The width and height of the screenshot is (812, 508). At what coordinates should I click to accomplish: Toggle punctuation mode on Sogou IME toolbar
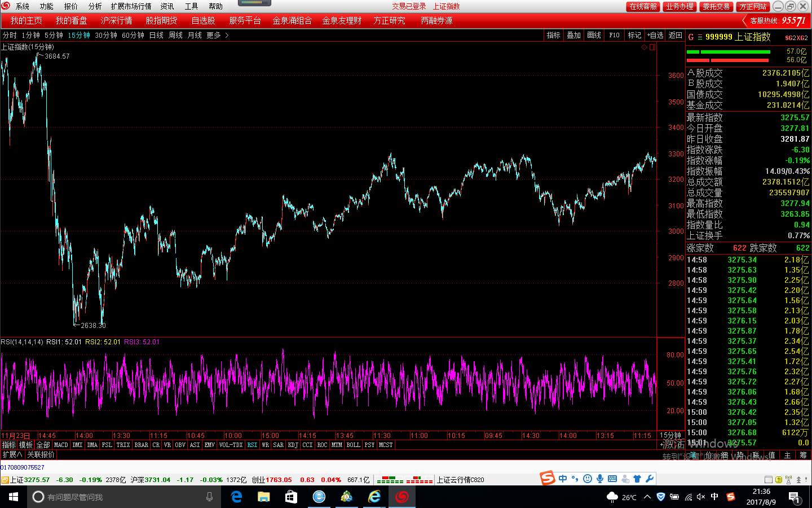[575, 479]
